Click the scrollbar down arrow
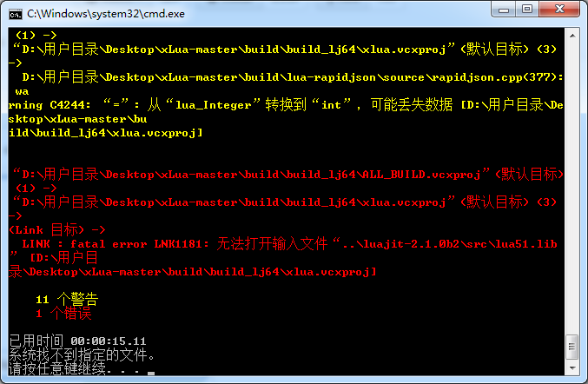The image size is (588, 384). pos(572,367)
